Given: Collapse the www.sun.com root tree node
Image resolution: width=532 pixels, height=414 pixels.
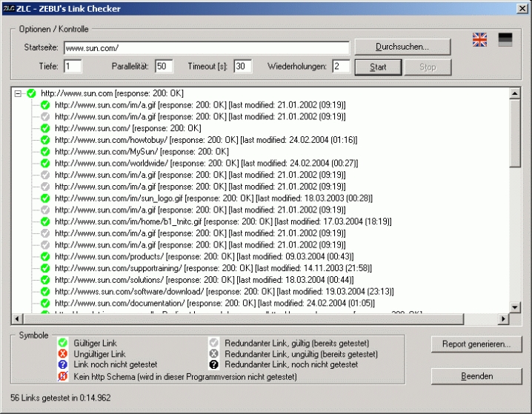Looking at the screenshot, I should [x=19, y=93].
